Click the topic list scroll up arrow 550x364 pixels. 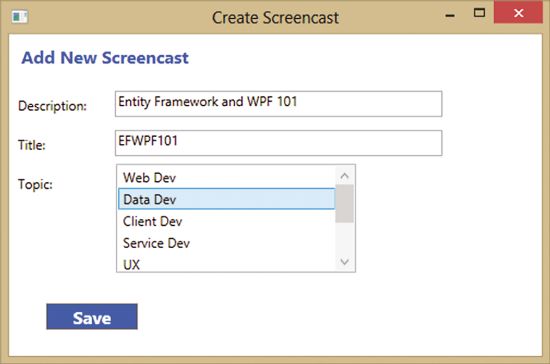click(x=344, y=175)
